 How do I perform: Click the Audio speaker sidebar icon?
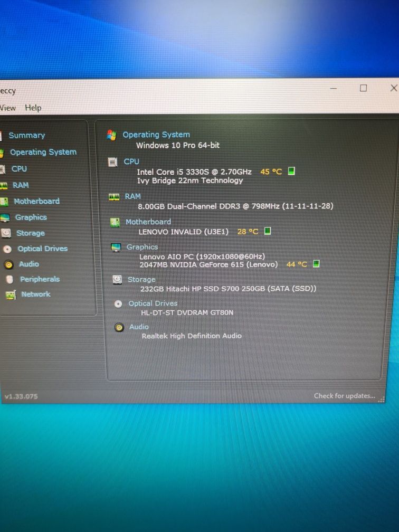pyautogui.click(x=9, y=264)
